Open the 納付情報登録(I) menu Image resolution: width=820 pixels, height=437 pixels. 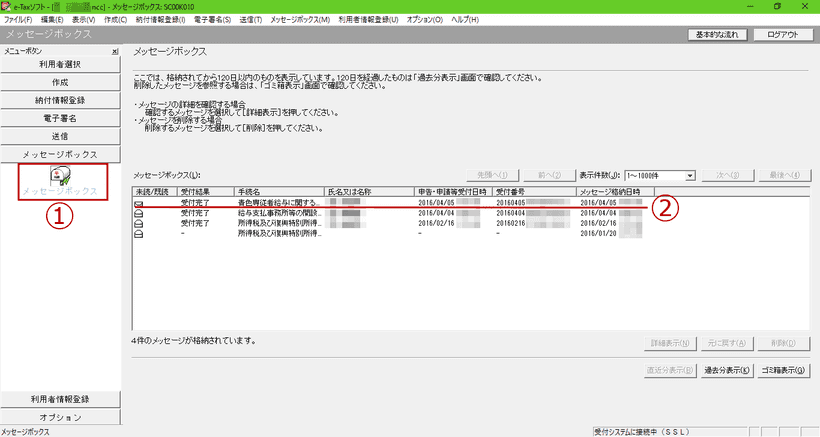[160, 19]
